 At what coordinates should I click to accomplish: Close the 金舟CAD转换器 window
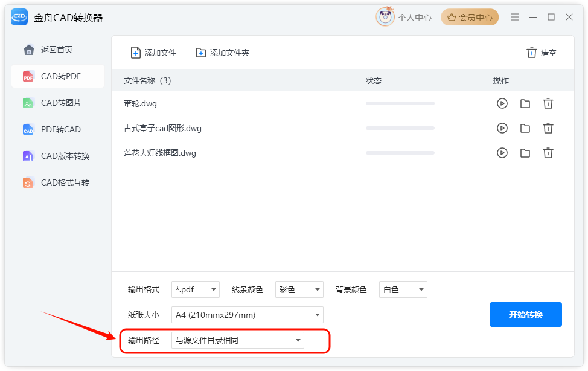pyautogui.click(x=569, y=17)
